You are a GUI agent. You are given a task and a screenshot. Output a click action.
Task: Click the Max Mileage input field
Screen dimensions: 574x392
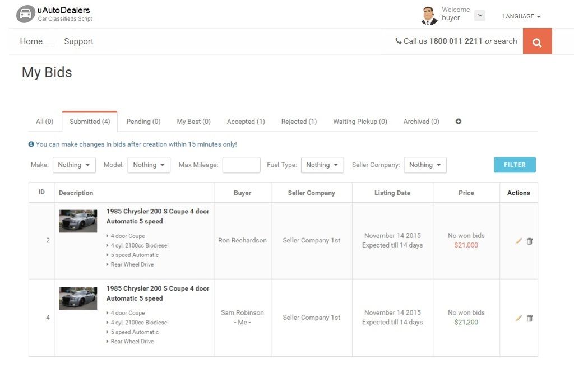[241, 165]
